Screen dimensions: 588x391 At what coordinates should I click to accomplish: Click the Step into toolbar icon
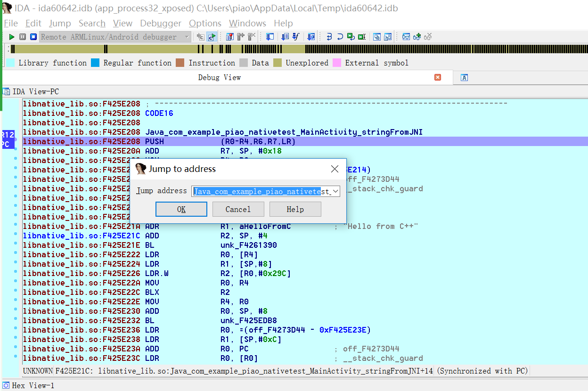(329, 37)
